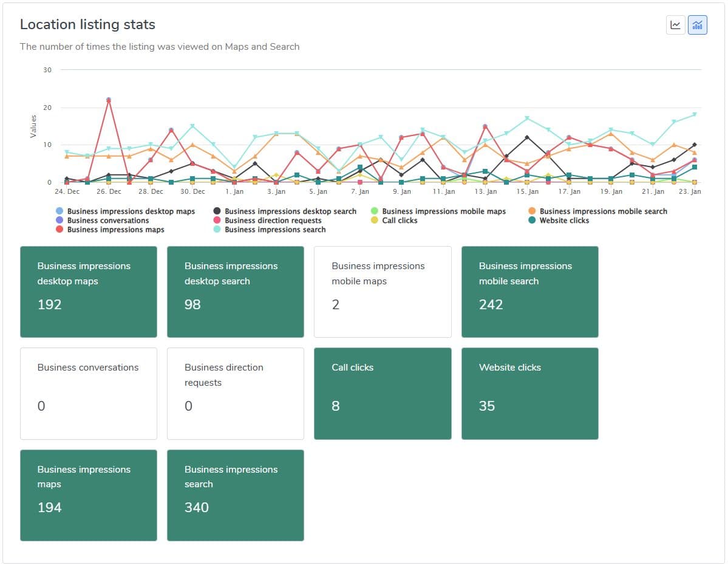728x565 pixels.
Task: Toggle Business conversations legend item
Action: click(102, 221)
